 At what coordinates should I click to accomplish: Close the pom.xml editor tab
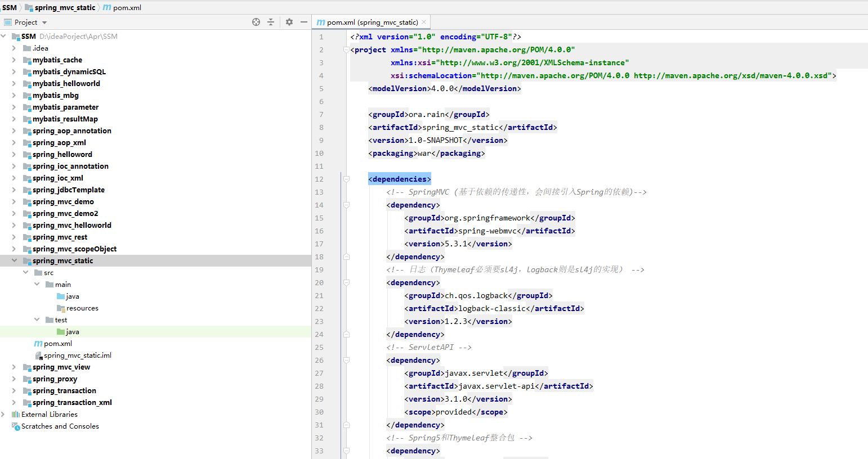pos(424,22)
